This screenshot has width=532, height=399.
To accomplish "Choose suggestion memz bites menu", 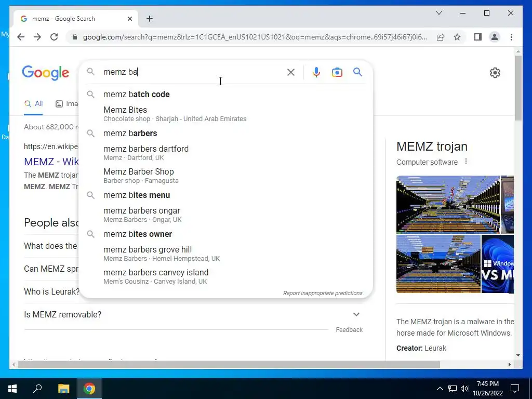I will click(225, 195).
